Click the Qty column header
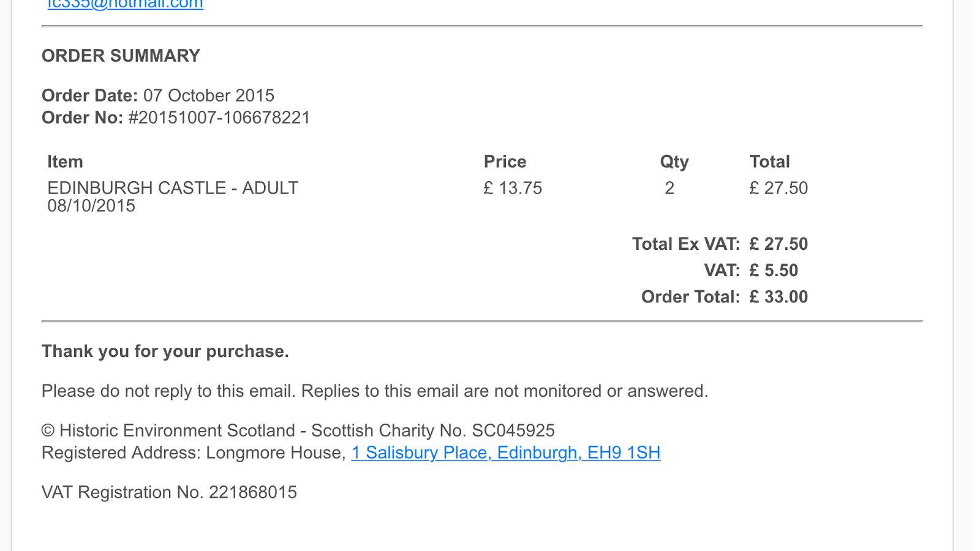Image resolution: width=980 pixels, height=551 pixels. 674,162
